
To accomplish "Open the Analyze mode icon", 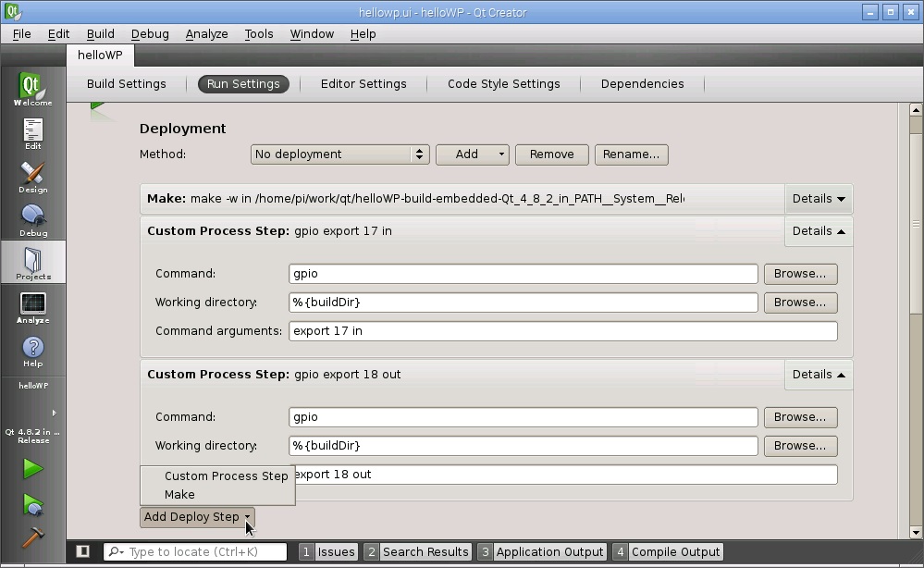I will coord(32,308).
